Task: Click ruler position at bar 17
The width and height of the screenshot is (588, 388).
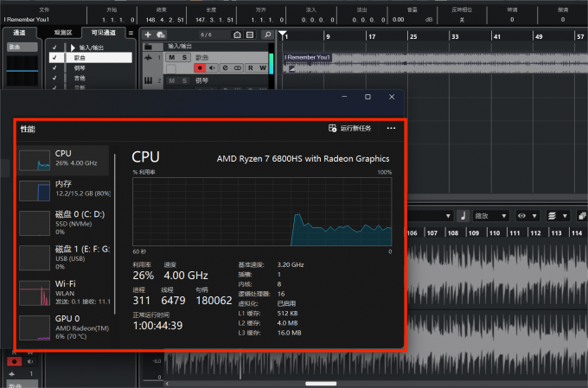Action: (x=372, y=36)
